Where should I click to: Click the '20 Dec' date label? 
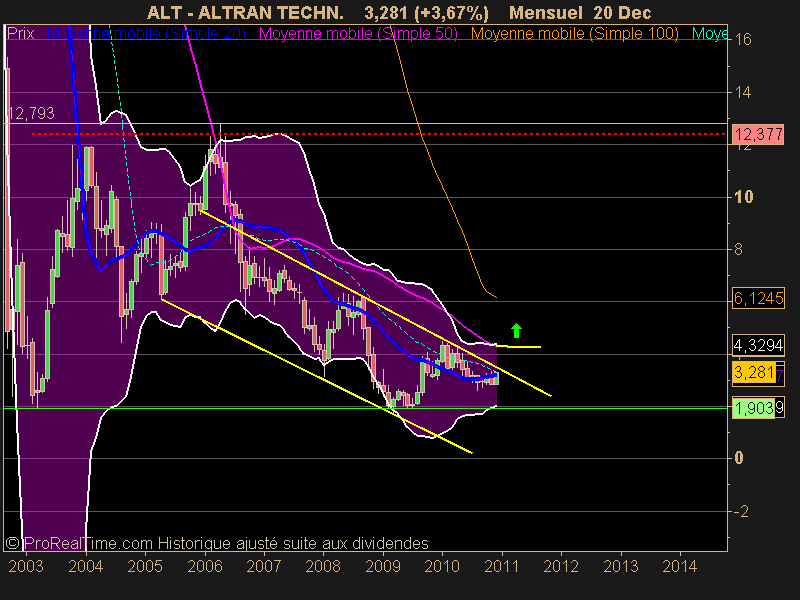622,13
